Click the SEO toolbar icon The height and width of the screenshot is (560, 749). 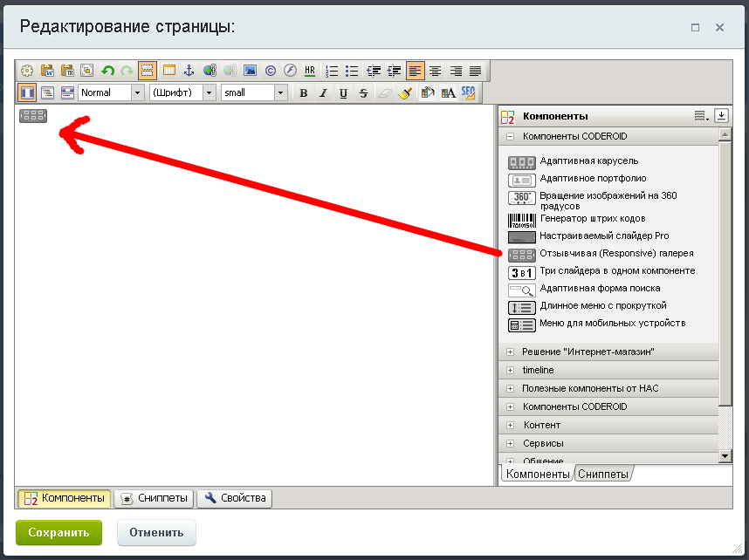pos(469,92)
